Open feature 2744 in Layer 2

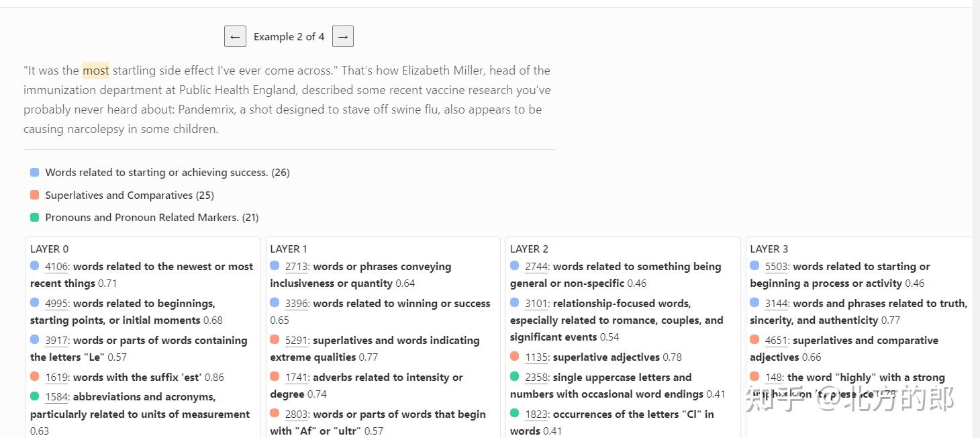(x=536, y=267)
